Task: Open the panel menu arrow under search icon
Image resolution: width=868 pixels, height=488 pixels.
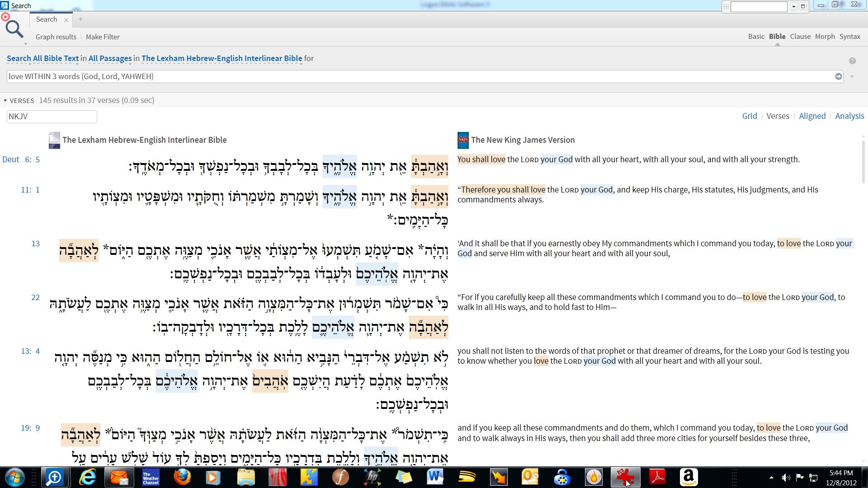Action: coord(25,44)
